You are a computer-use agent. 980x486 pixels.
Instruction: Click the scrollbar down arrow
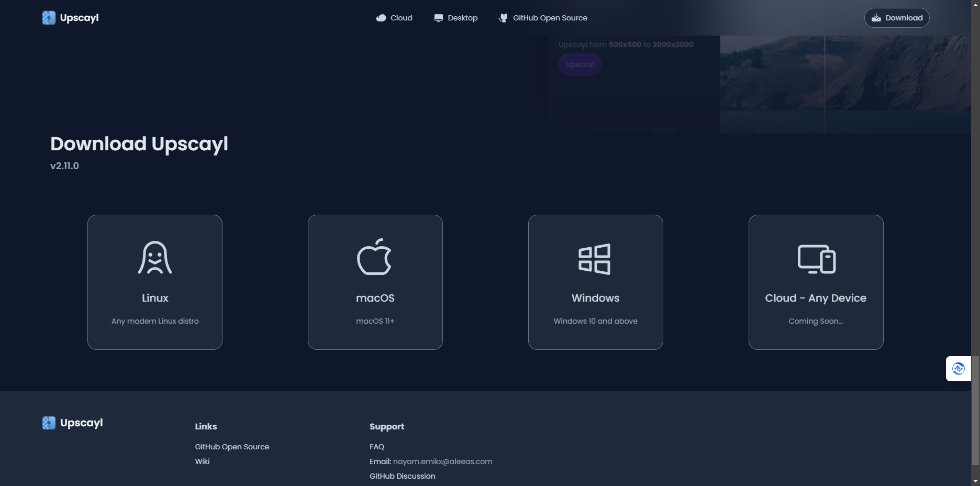click(x=975, y=481)
